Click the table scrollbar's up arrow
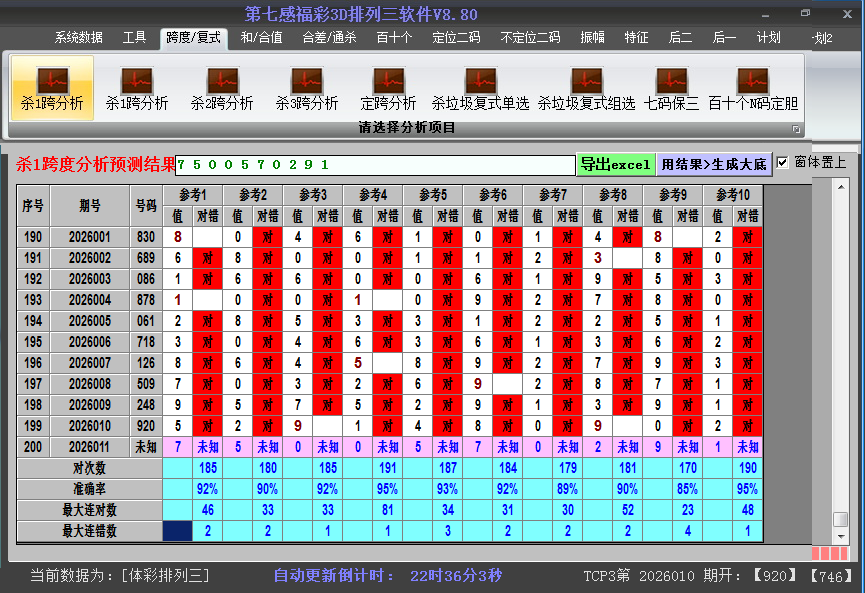 [841, 189]
